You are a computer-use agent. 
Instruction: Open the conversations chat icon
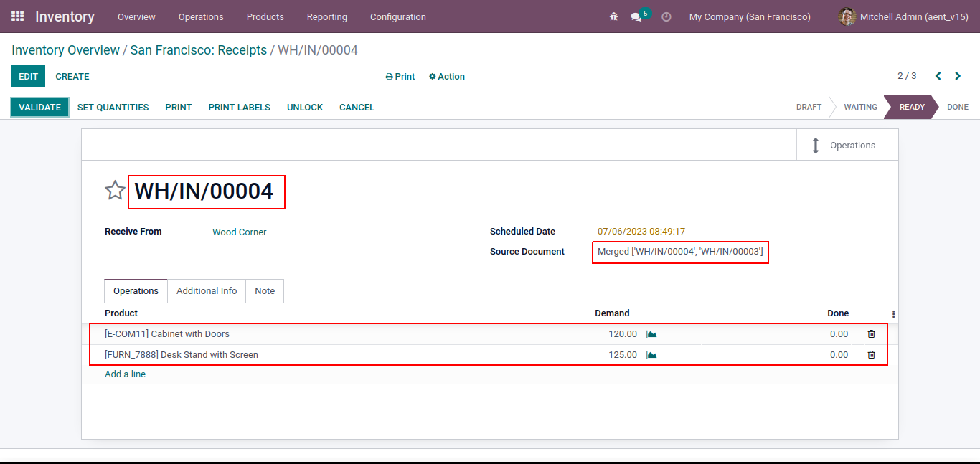point(636,16)
